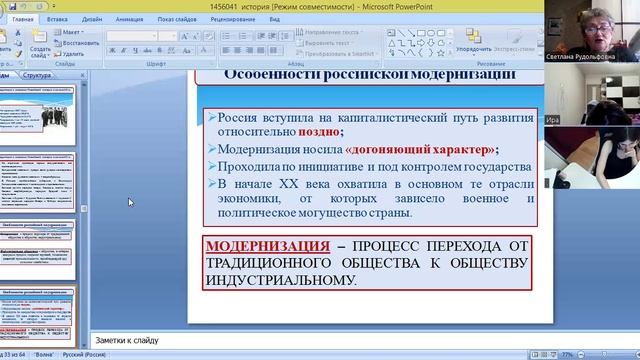Pick the down arrow shape
Screen dimensions: 640x360
[x=431, y=43]
